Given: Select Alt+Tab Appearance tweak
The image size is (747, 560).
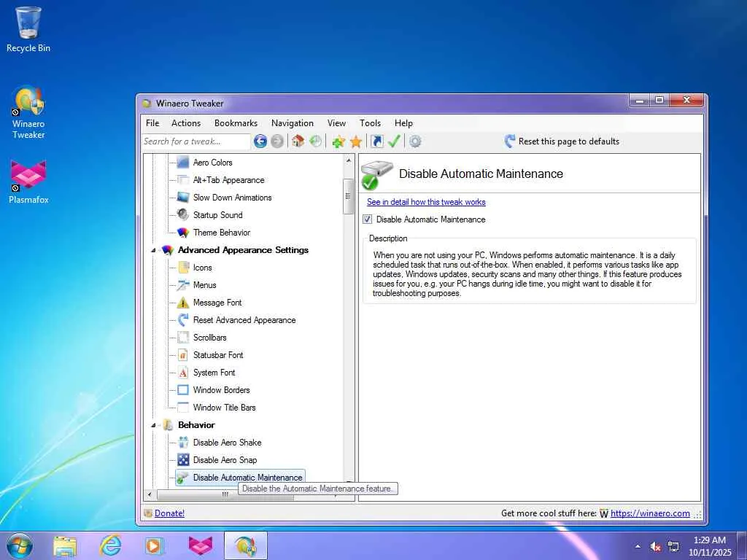Looking at the screenshot, I should click(228, 180).
